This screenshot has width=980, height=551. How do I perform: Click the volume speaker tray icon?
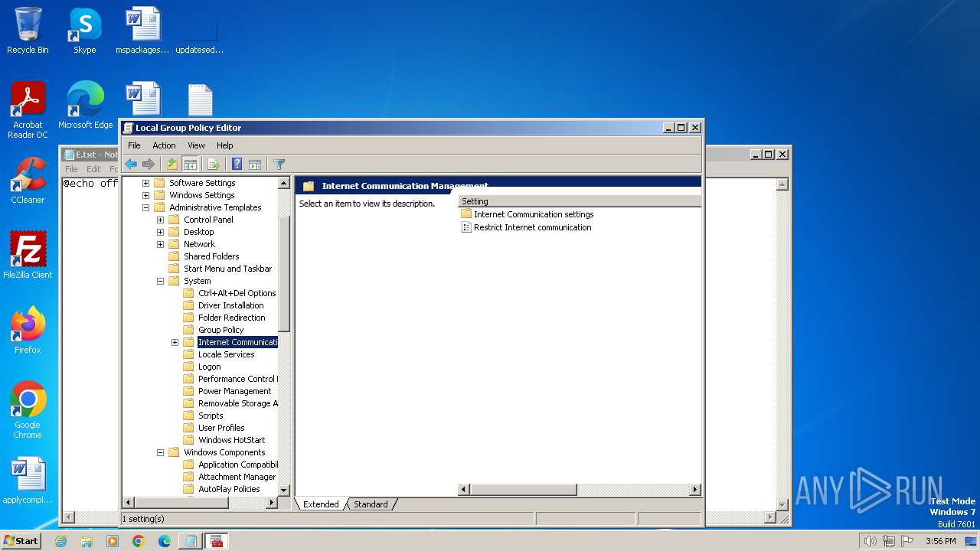870,541
